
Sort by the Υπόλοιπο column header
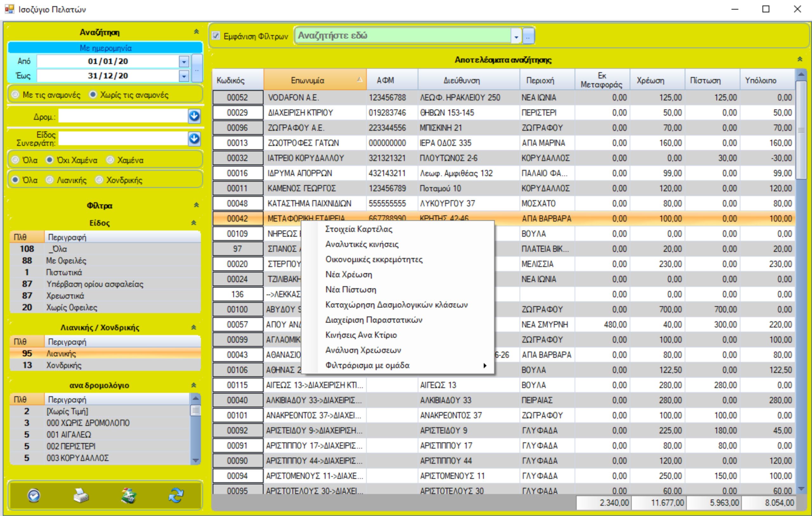coord(761,80)
